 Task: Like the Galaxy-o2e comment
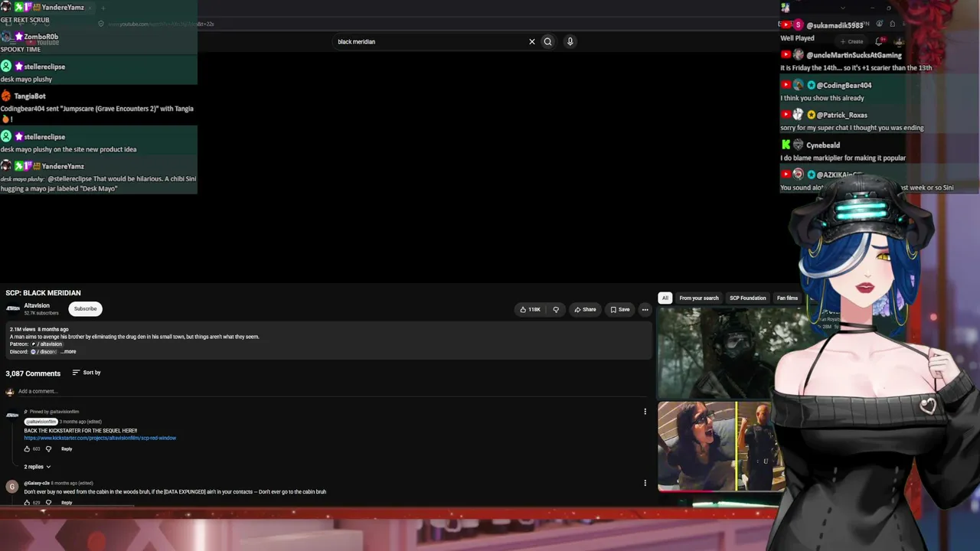click(27, 503)
